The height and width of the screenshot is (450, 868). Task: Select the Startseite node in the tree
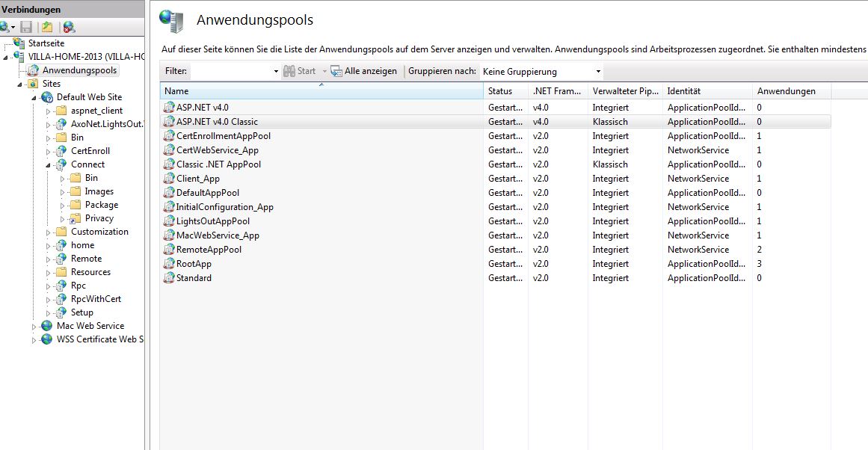46,43
